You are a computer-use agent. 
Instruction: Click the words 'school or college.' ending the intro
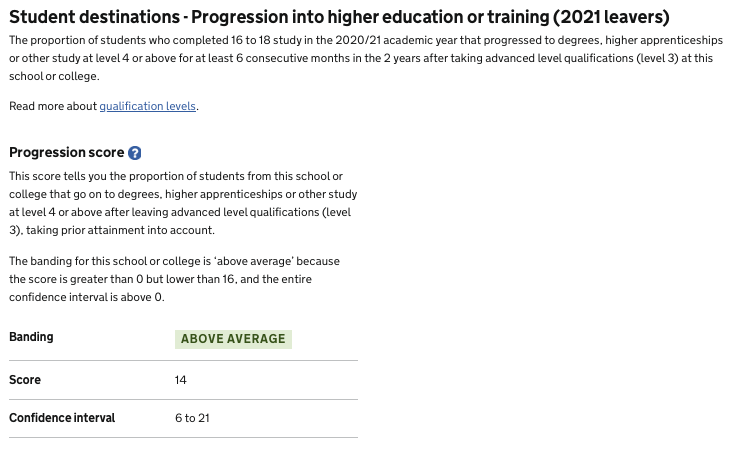pos(54,76)
